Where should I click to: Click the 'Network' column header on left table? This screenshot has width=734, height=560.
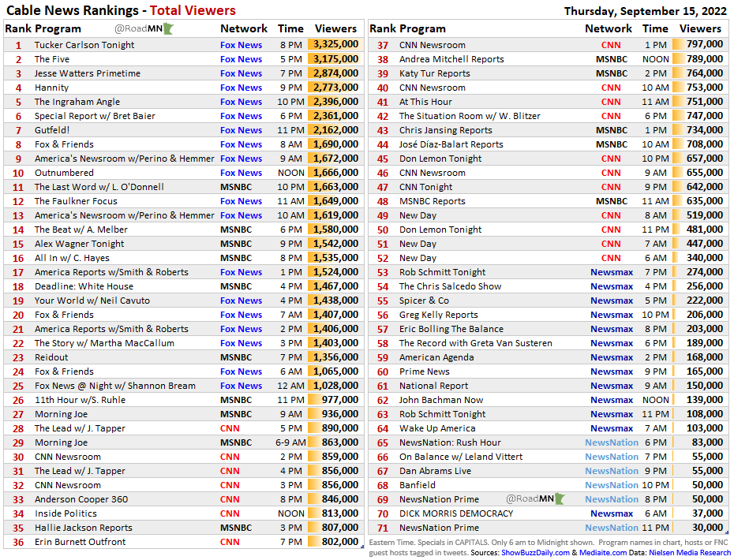coord(244,28)
